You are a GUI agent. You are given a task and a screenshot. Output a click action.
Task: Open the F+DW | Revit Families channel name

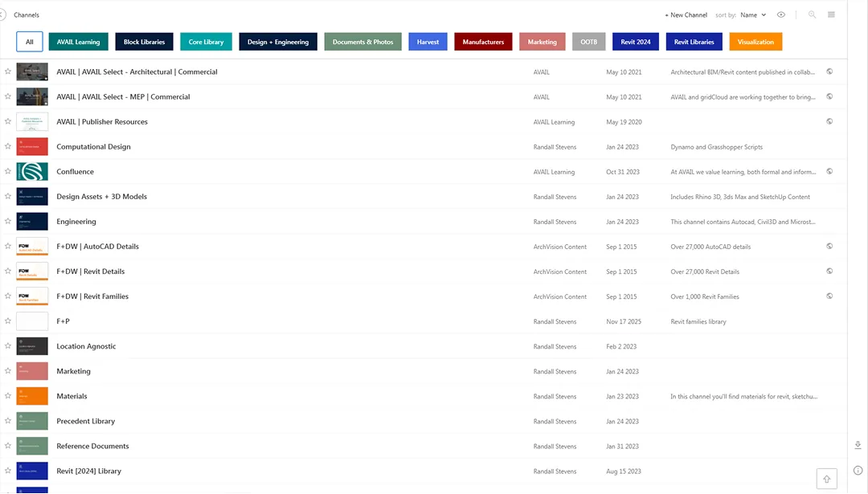tap(92, 296)
